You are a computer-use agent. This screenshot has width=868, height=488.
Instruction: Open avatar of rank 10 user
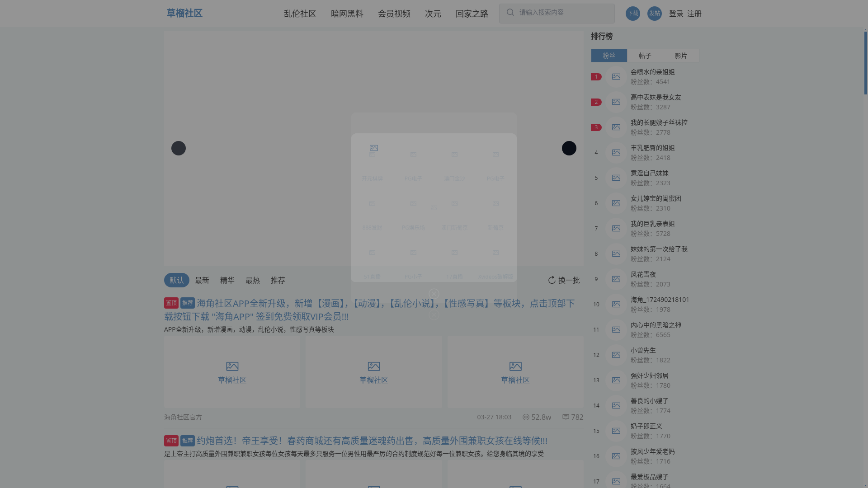616,305
